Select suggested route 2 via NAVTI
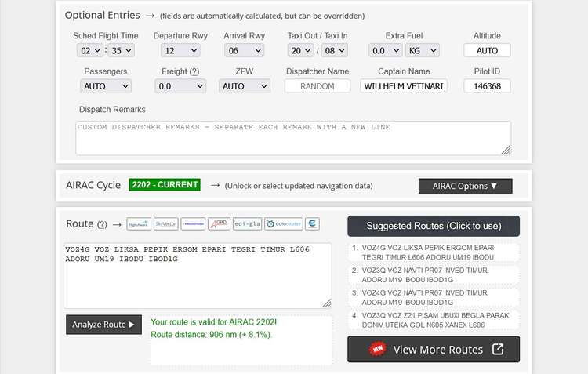 (x=434, y=274)
